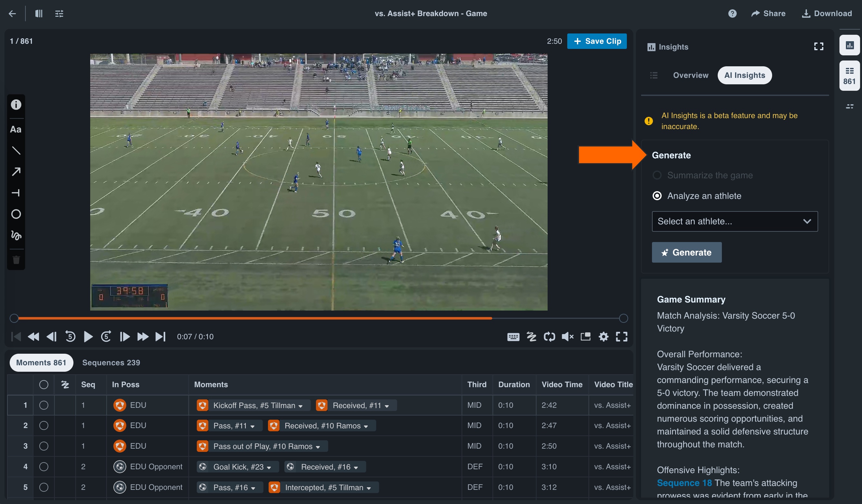Play the video clip
The height and width of the screenshot is (504, 862).
88,337
